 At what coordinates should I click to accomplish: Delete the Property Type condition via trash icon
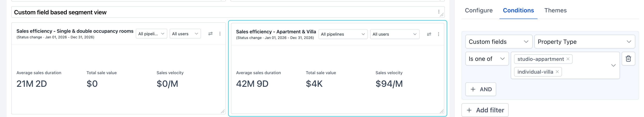628,59
